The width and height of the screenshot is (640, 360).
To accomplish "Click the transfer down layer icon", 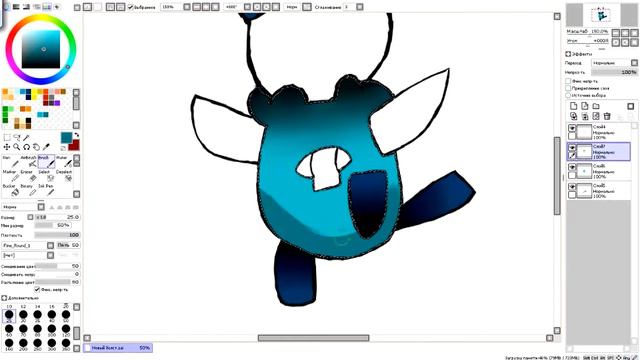I will pyautogui.click(x=573, y=116).
